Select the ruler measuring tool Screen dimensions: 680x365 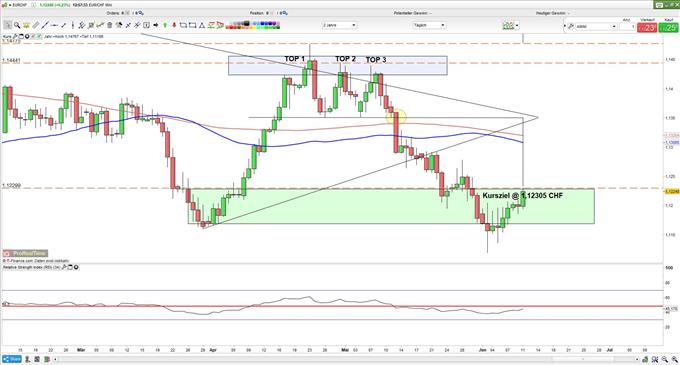(36, 25)
